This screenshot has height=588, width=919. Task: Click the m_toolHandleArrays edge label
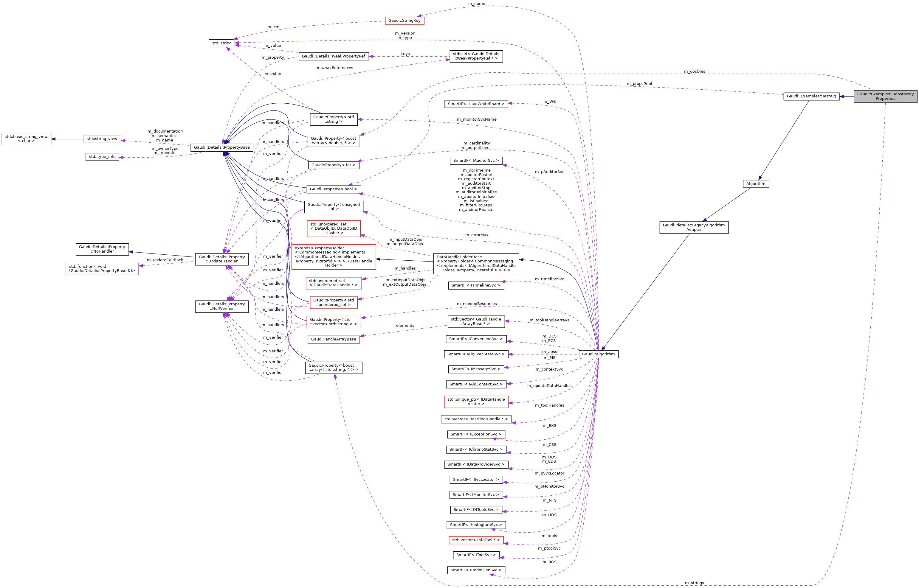coord(549,320)
